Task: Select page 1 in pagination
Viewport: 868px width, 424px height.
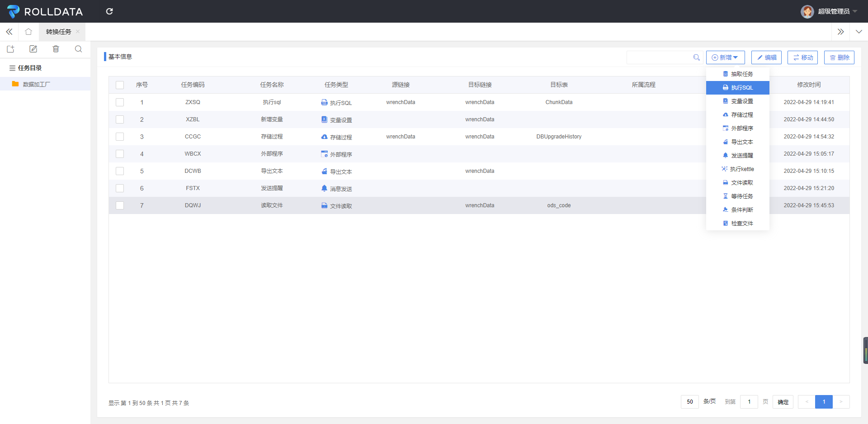Action: tap(824, 402)
